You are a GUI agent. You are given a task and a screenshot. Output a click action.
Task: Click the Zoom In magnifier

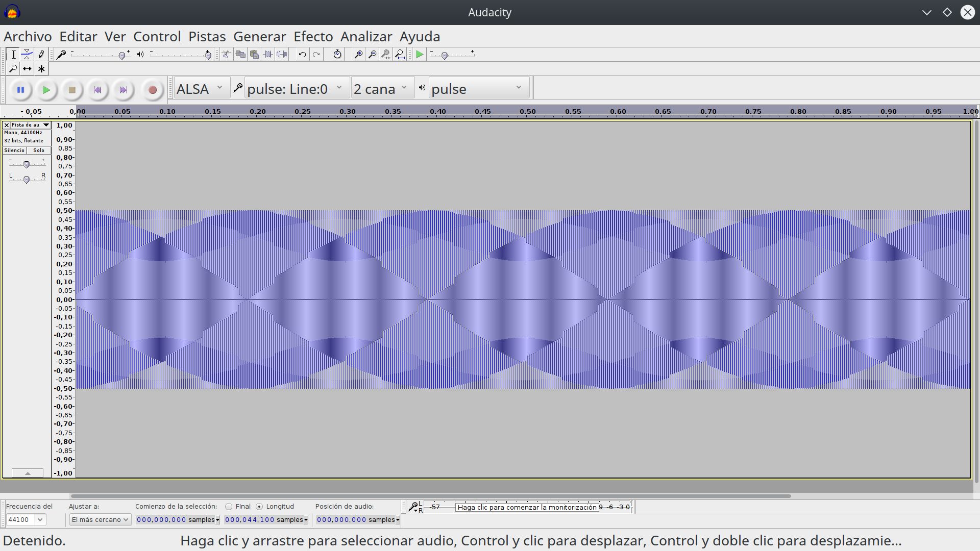click(x=358, y=55)
